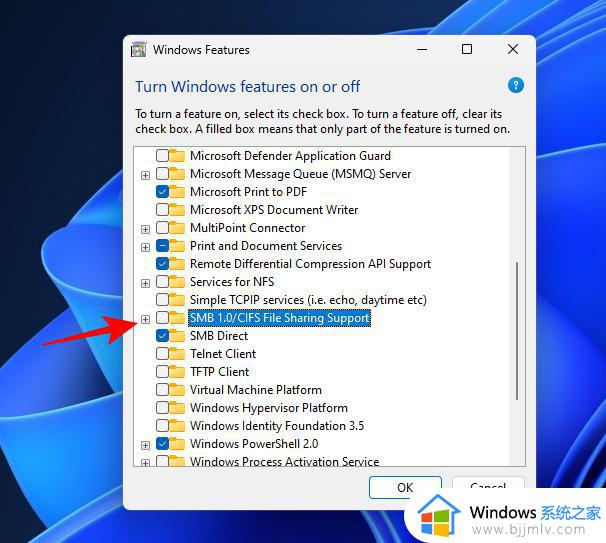Click the Windows Features title bar icon
The image size is (606, 543).
point(138,49)
